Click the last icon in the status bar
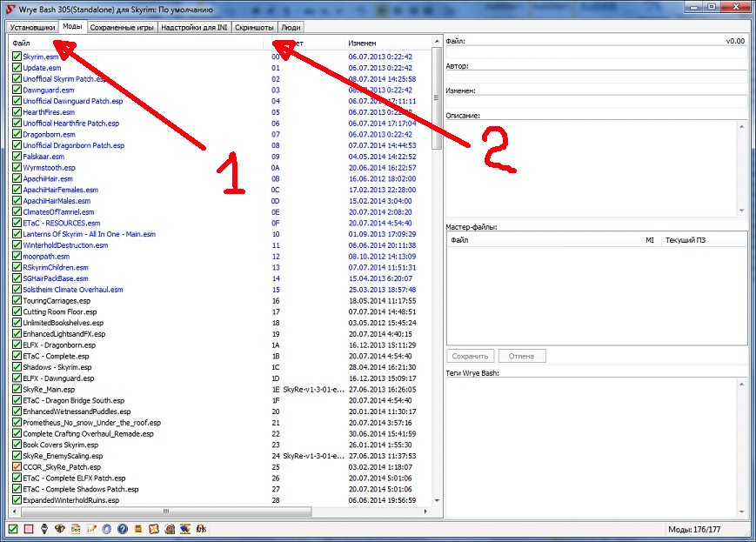This screenshot has width=756, height=542. coord(200,529)
